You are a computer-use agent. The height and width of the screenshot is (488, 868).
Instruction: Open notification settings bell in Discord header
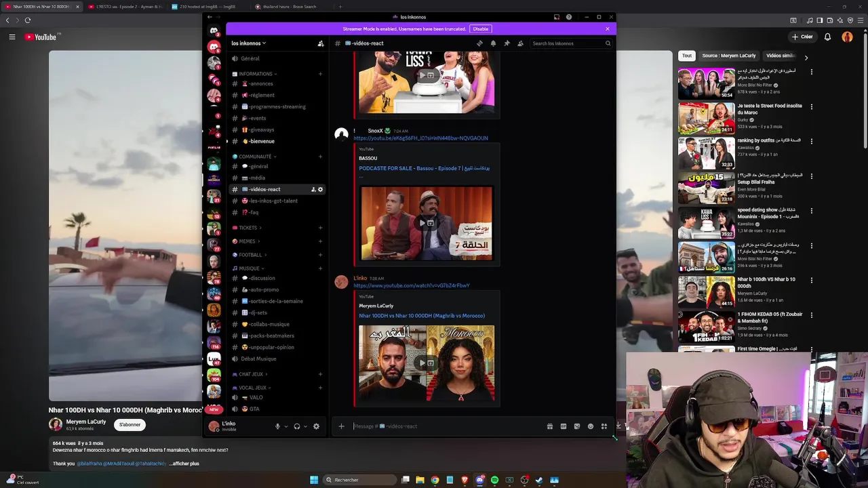click(x=493, y=43)
